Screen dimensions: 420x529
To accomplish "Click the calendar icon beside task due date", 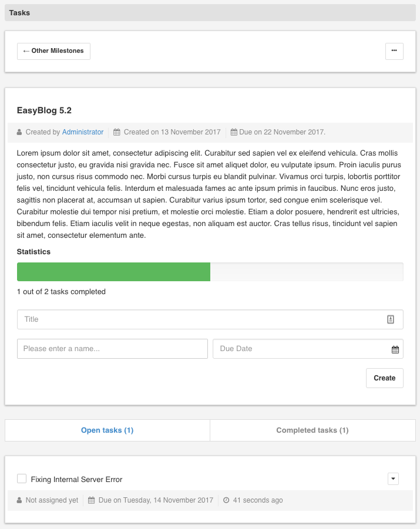I will [92, 501].
